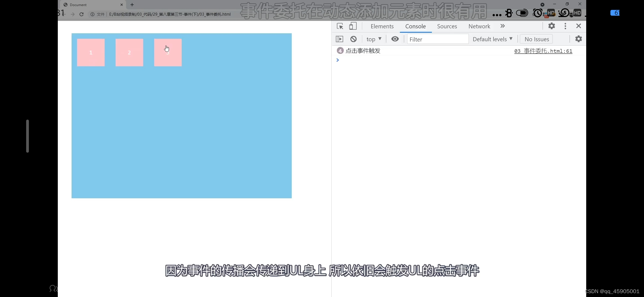Open the Default levels dropdown
644x297 pixels.
pyautogui.click(x=492, y=39)
